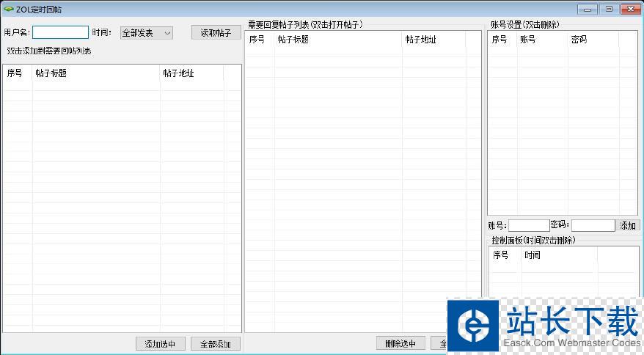Click 密码 column header in 账号设置 list

(593, 40)
